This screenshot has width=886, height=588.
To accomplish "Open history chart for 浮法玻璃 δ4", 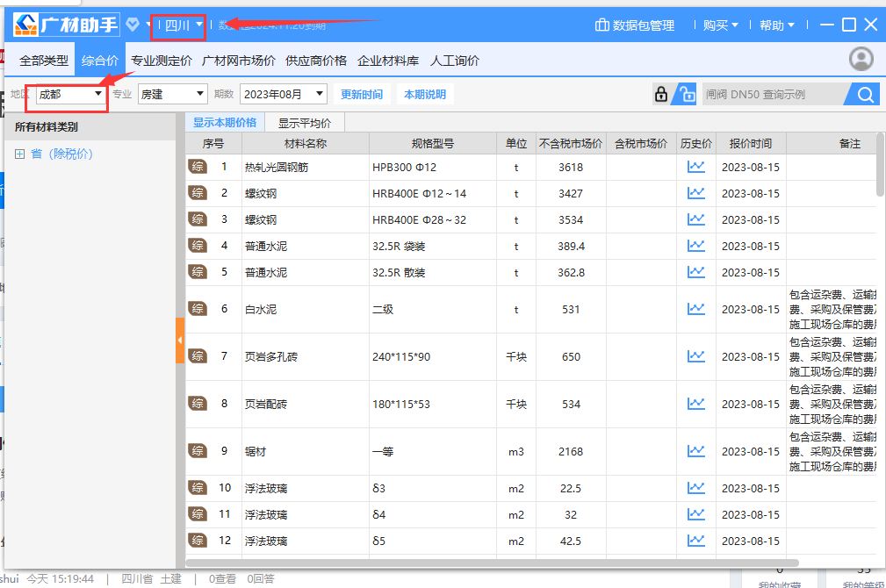I will point(696,514).
